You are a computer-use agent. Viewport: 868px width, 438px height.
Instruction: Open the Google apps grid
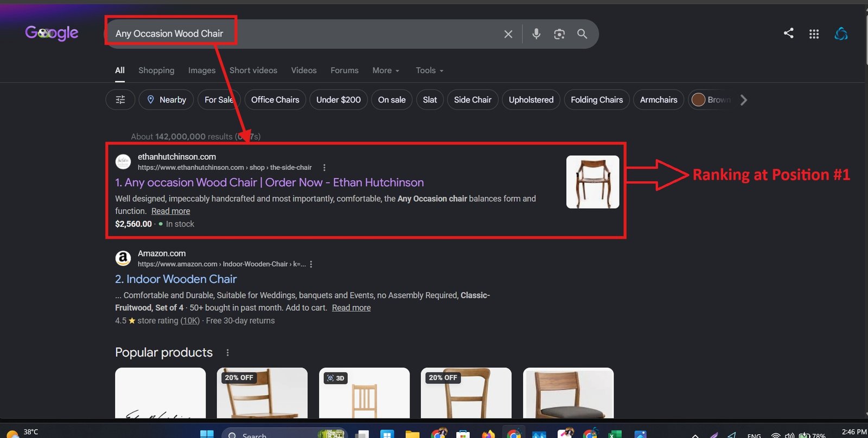pyautogui.click(x=814, y=34)
